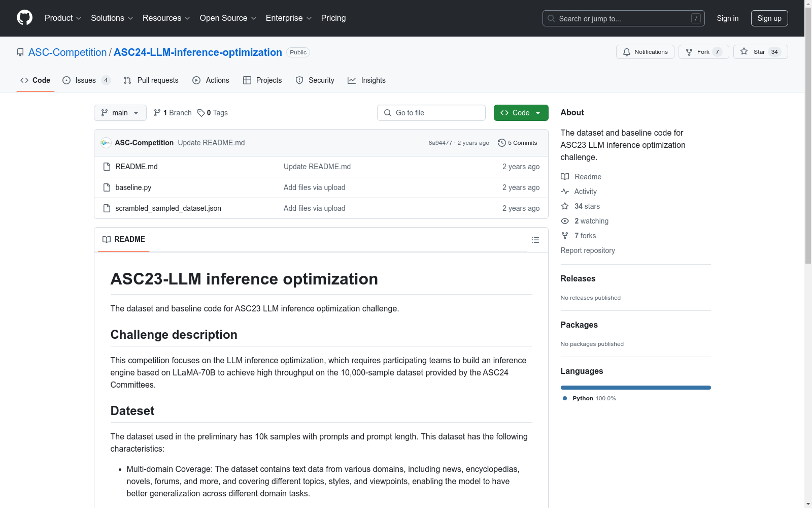Click the Readme book icon in About
The height and width of the screenshot is (508, 812).
click(565, 177)
